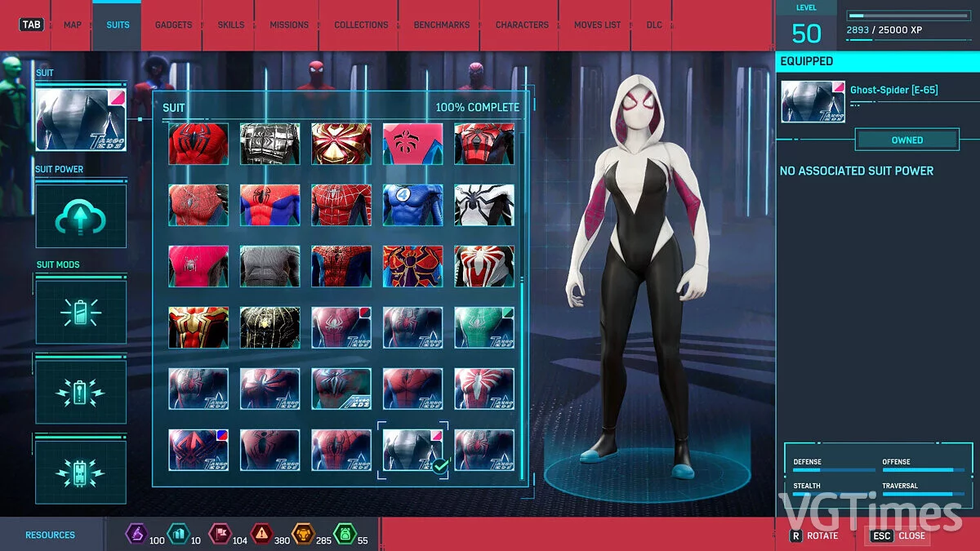The image size is (980, 551).
Task: Select white suit with black spider
Action: [x=484, y=205]
